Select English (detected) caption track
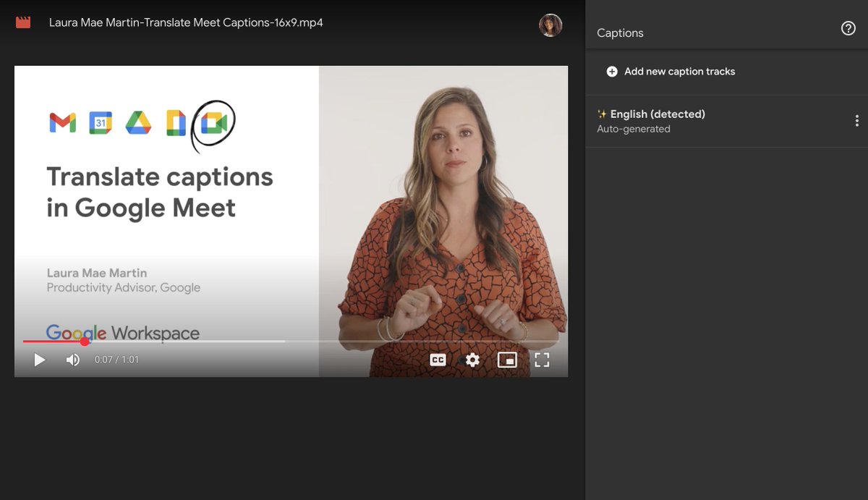868x500 pixels. click(x=726, y=121)
